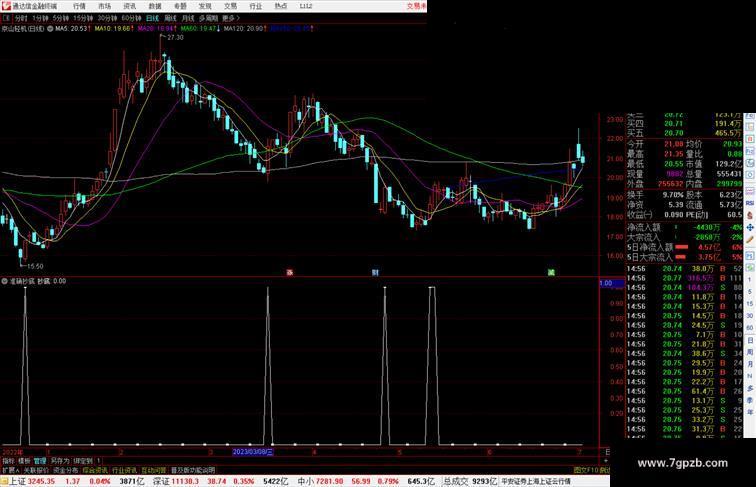
Task: Select the 月 period shortcut in right sidebar
Action: coord(750,364)
